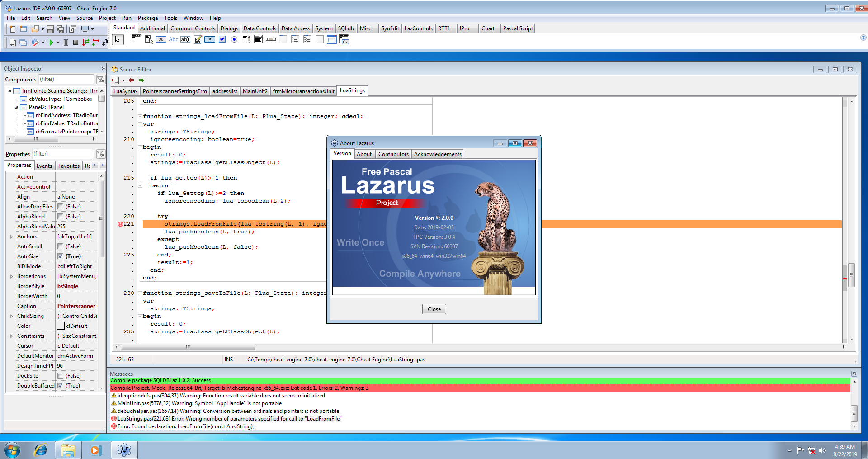Viewport: 868px width, 459px height.
Task: Click the Save file icon
Action: tap(50, 29)
